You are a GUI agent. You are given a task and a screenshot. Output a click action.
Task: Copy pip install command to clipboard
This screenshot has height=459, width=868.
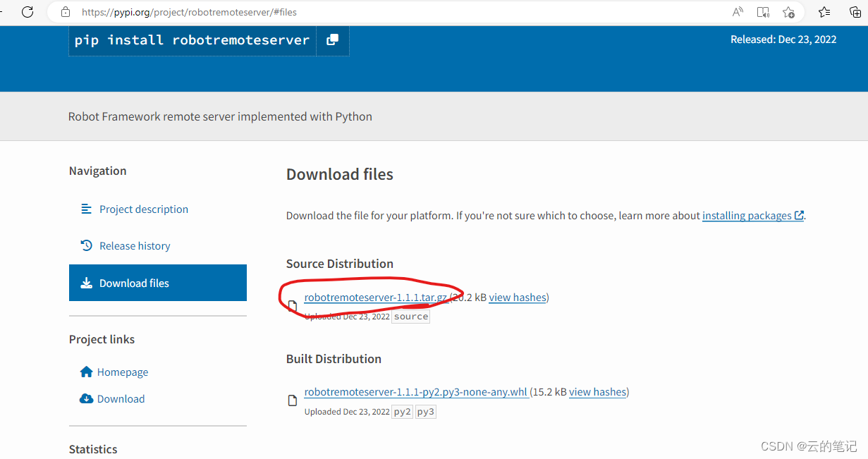[332, 40]
